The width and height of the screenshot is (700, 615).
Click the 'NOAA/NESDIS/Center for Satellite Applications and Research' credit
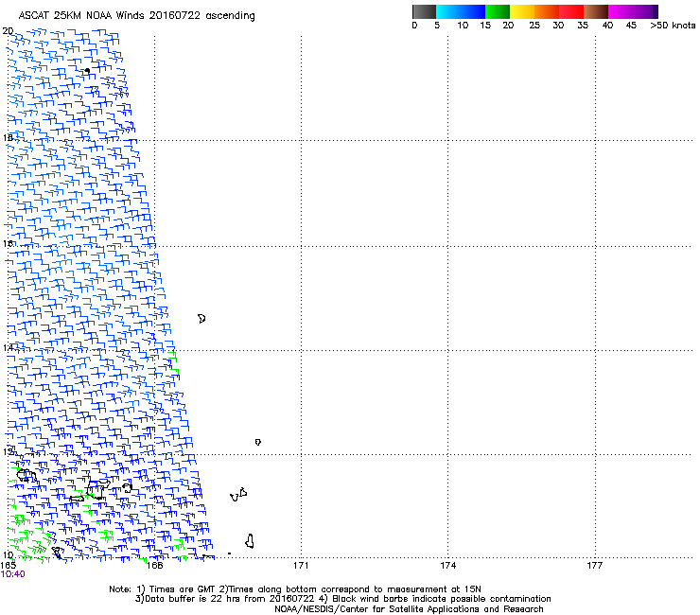click(x=409, y=609)
